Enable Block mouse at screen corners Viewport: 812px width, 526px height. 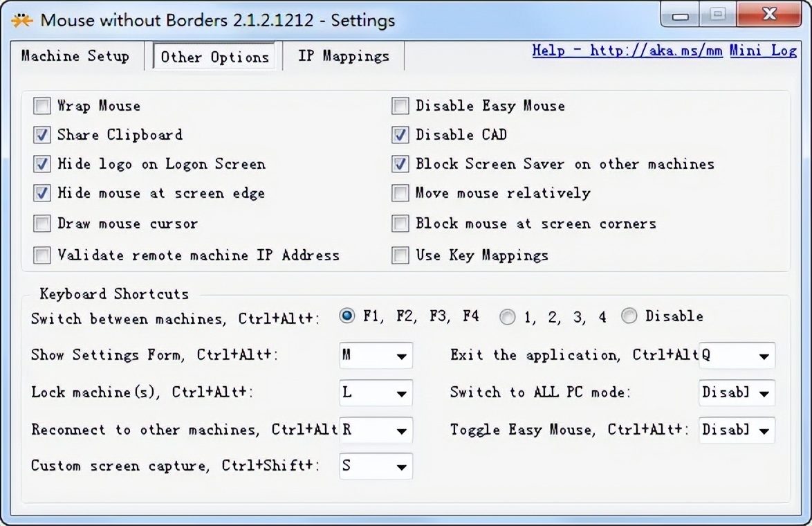click(x=400, y=224)
